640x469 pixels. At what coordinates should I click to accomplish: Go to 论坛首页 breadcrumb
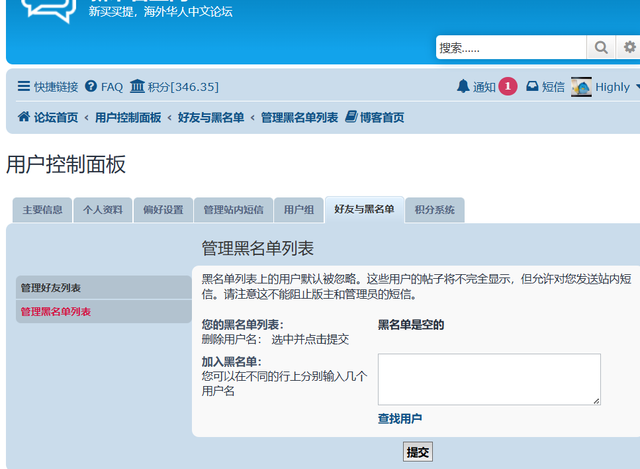tap(56, 118)
